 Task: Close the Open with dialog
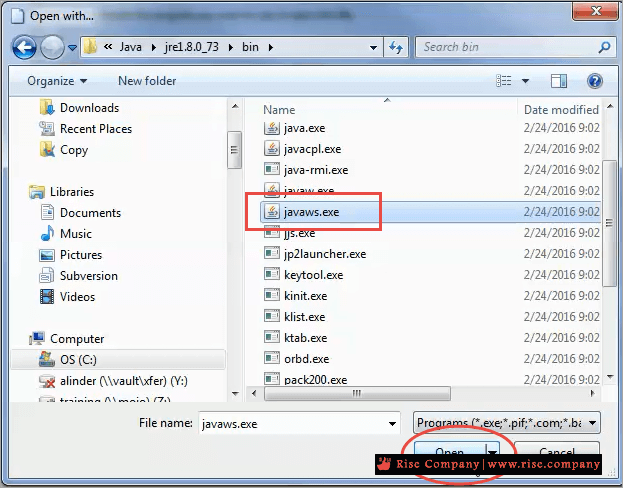pyautogui.click(x=594, y=11)
